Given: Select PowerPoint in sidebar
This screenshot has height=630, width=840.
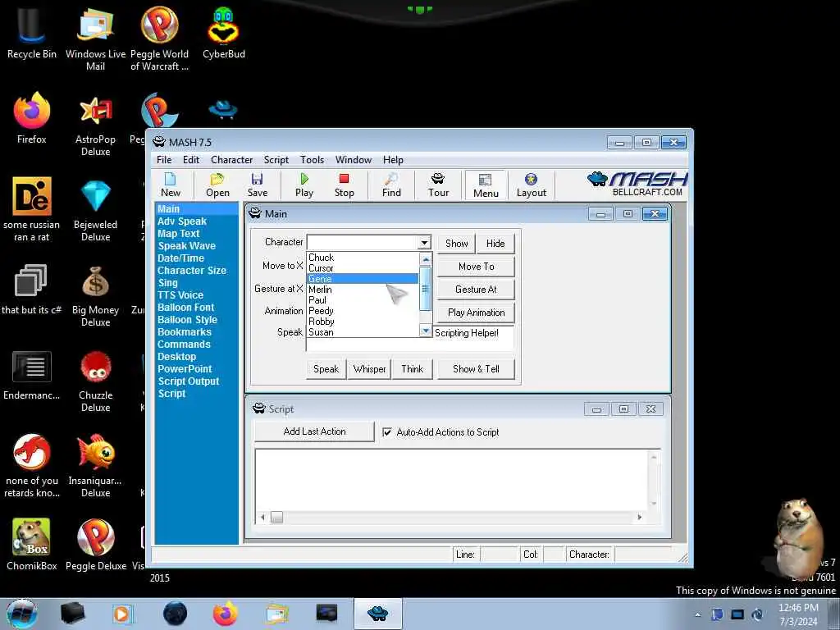Looking at the screenshot, I should pos(185,369).
